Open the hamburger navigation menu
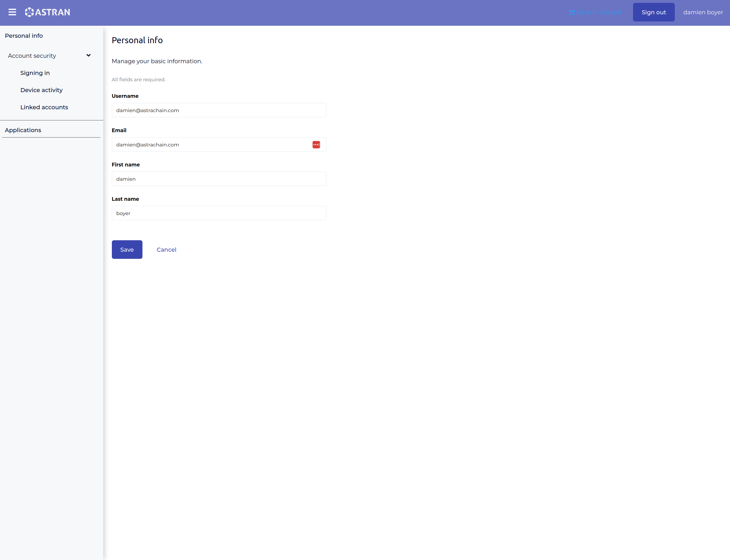 [x=12, y=12]
